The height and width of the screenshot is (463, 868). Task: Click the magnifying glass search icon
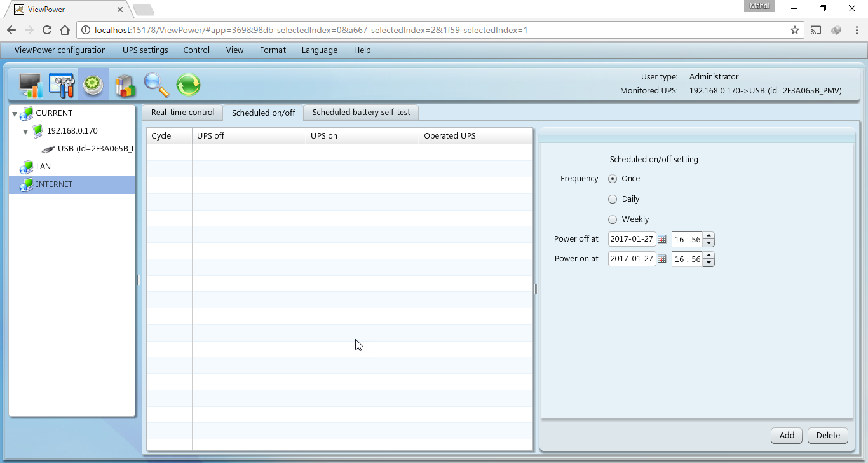(x=156, y=85)
